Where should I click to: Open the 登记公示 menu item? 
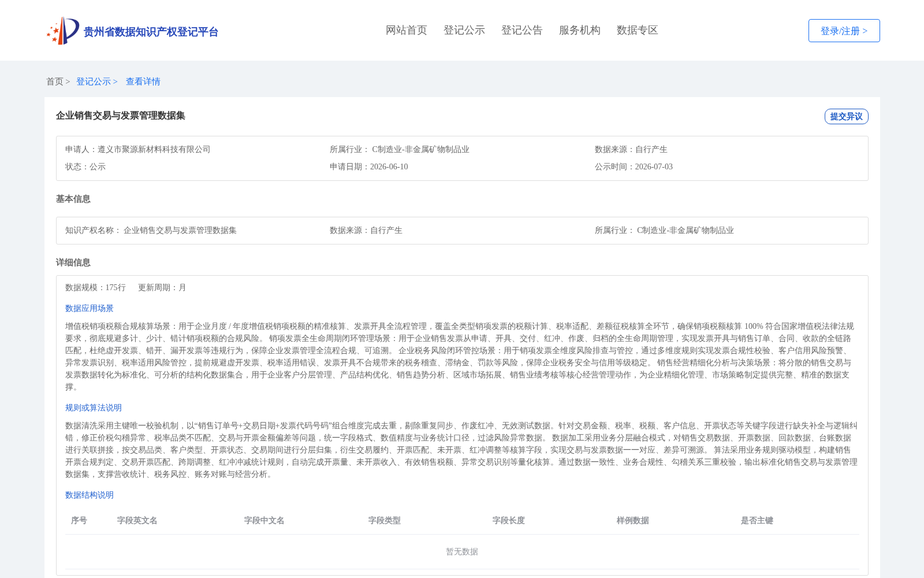pyautogui.click(x=464, y=30)
